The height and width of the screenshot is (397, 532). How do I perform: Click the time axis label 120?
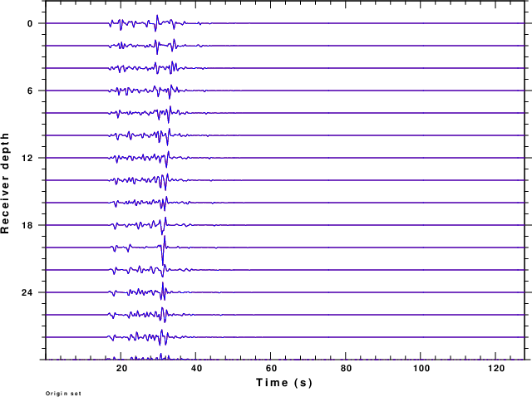pyautogui.click(x=495, y=369)
